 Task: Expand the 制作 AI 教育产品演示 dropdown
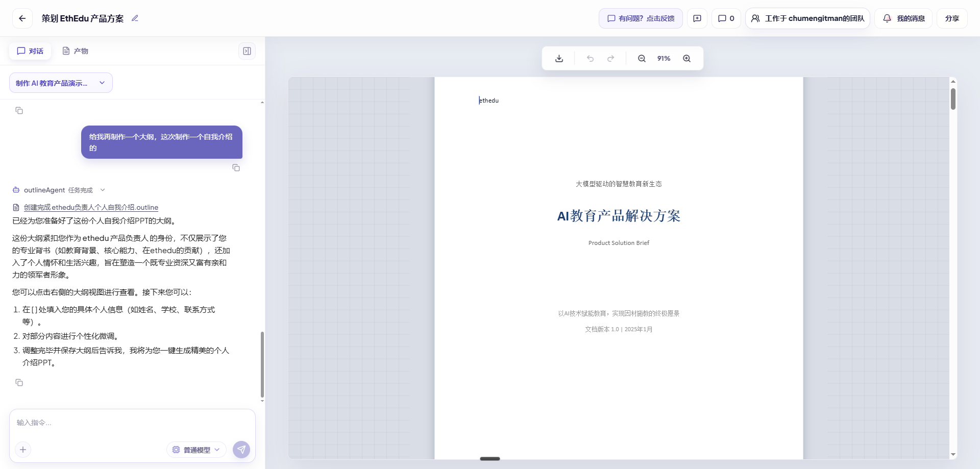pyautogui.click(x=61, y=83)
